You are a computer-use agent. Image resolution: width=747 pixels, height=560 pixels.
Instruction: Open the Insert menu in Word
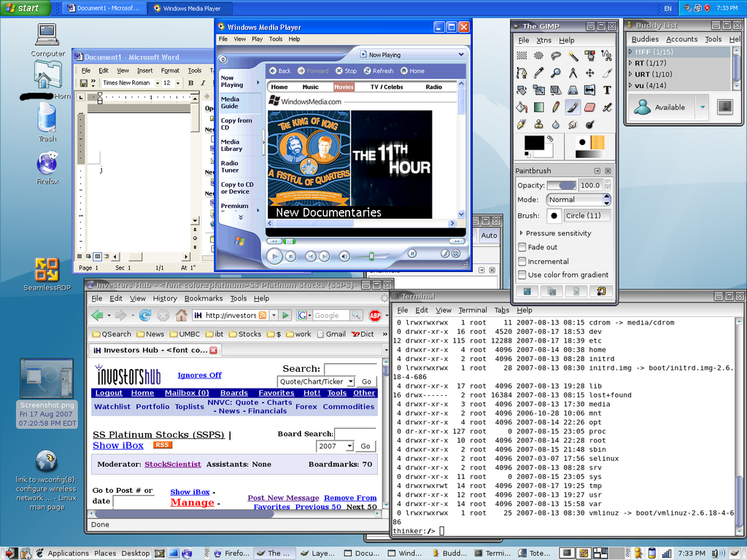tap(145, 71)
